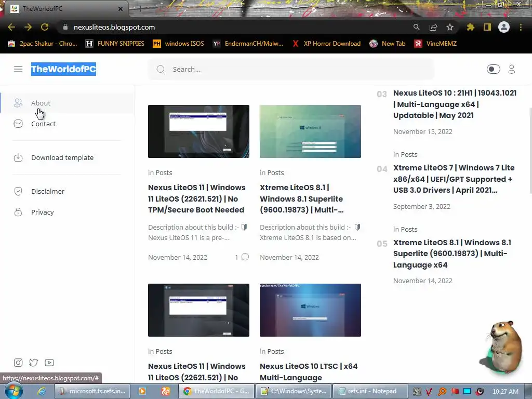Click the address bar URL nexusliteos.blogspot.com
Viewport: 532px width, 399px height.
click(x=114, y=27)
